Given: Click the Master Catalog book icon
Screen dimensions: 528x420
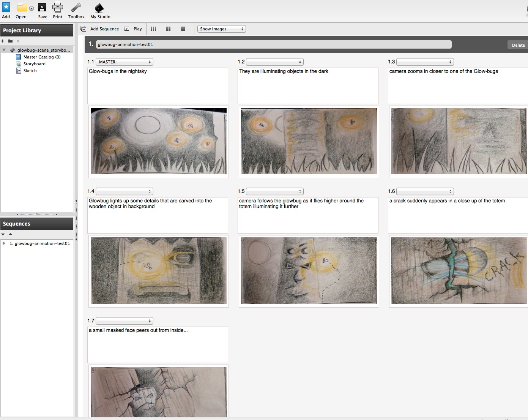Looking at the screenshot, I should pos(19,57).
